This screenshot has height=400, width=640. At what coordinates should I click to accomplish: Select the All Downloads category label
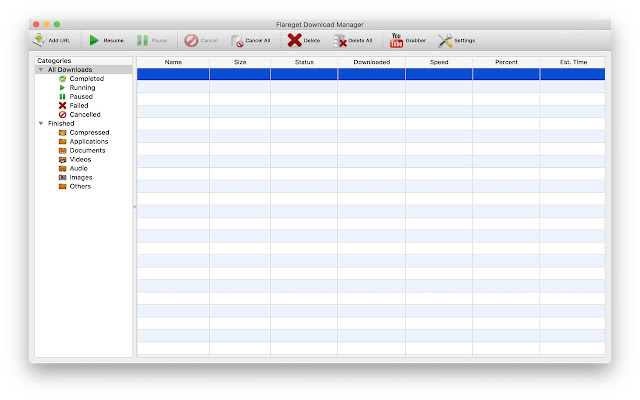click(x=70, y=69)
